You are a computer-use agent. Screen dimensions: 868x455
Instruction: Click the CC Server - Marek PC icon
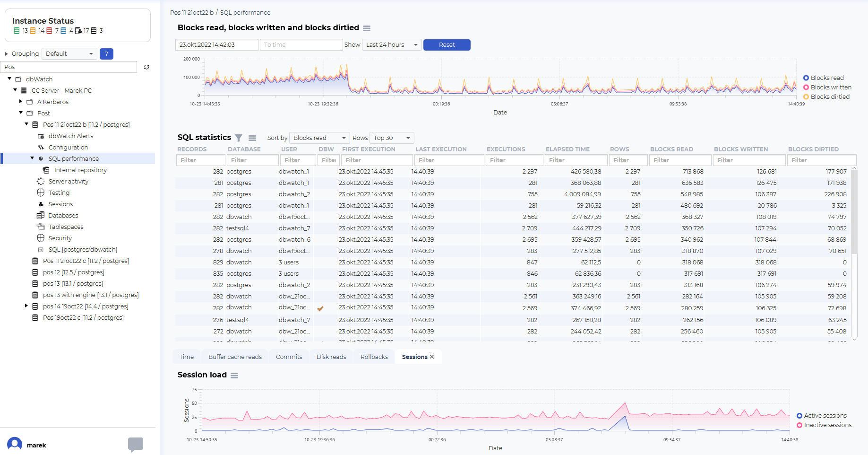pyautogui.click(x=24, y=91)
